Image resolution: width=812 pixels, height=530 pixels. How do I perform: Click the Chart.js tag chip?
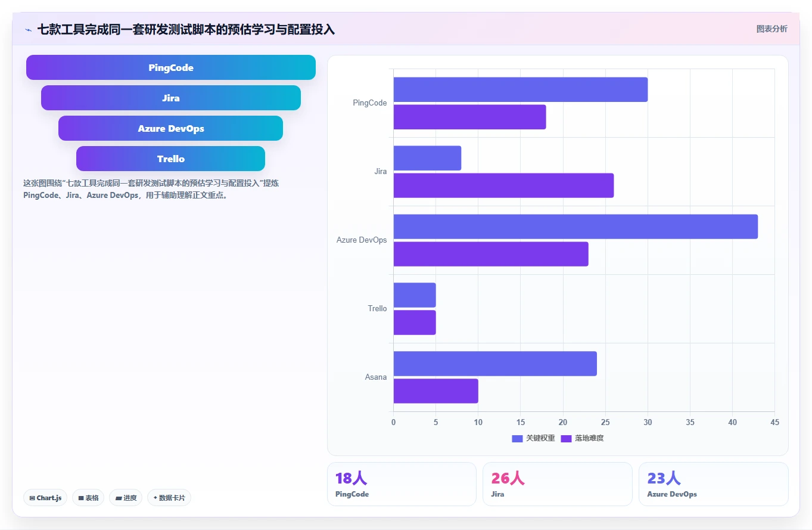45,498
